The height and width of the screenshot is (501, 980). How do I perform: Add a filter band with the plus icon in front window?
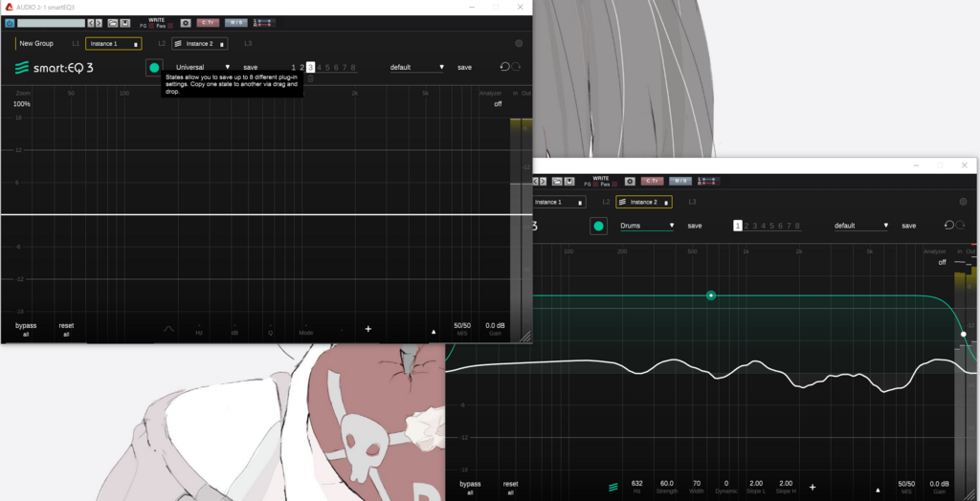[x=368, y=329]
